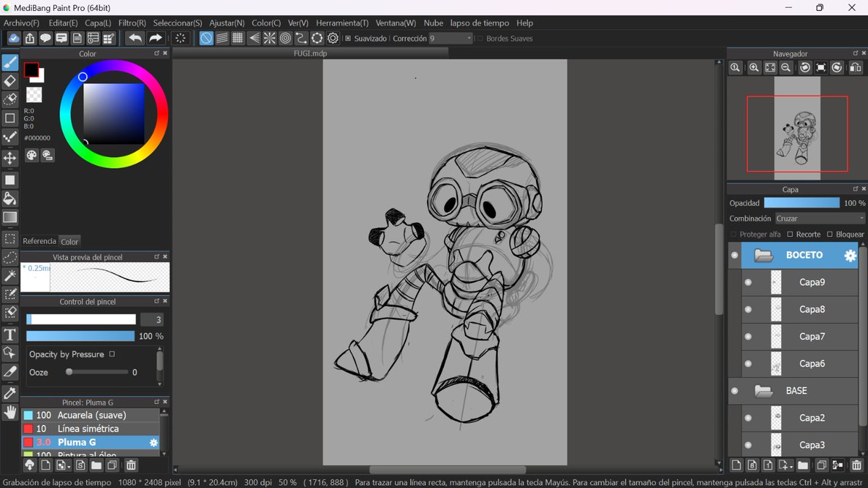Enable concentric circle snap guide

coord(286,38)
